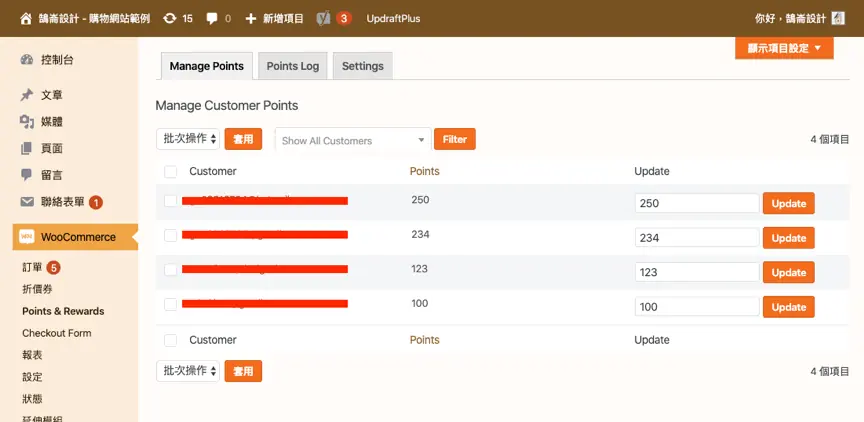Focus the points input field showing 100
This screenshot has height=422, width=864.
coord(697,307)
